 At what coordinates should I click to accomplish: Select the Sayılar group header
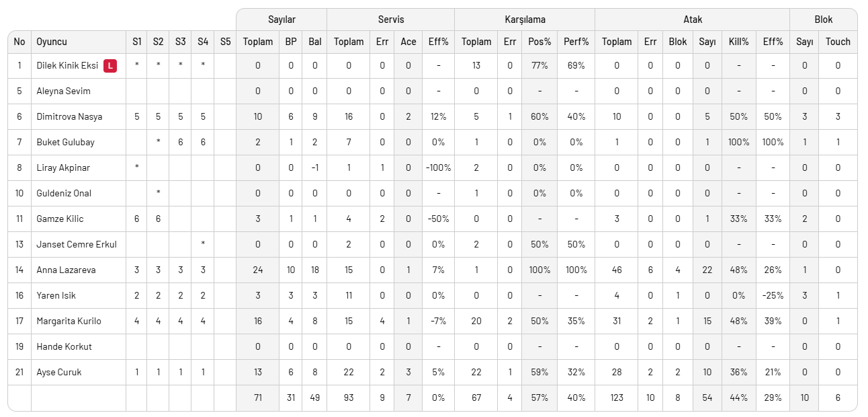click(x=281, y=20)
